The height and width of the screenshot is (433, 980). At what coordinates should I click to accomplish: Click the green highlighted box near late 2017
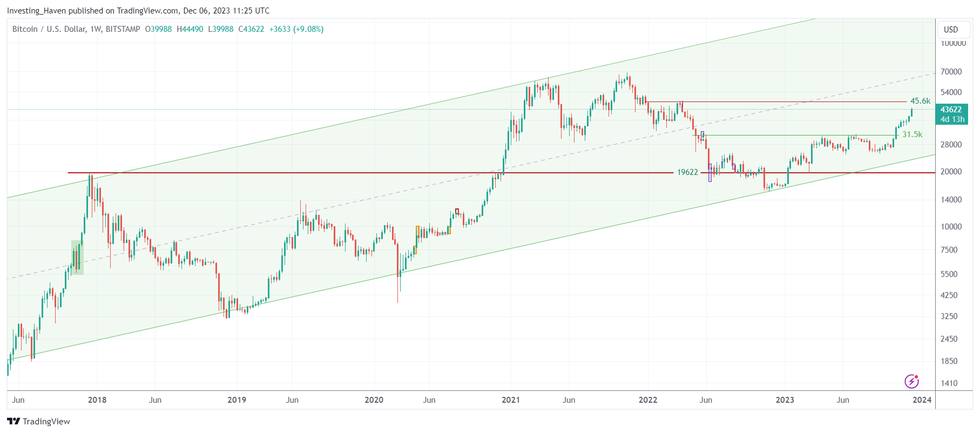77,258
